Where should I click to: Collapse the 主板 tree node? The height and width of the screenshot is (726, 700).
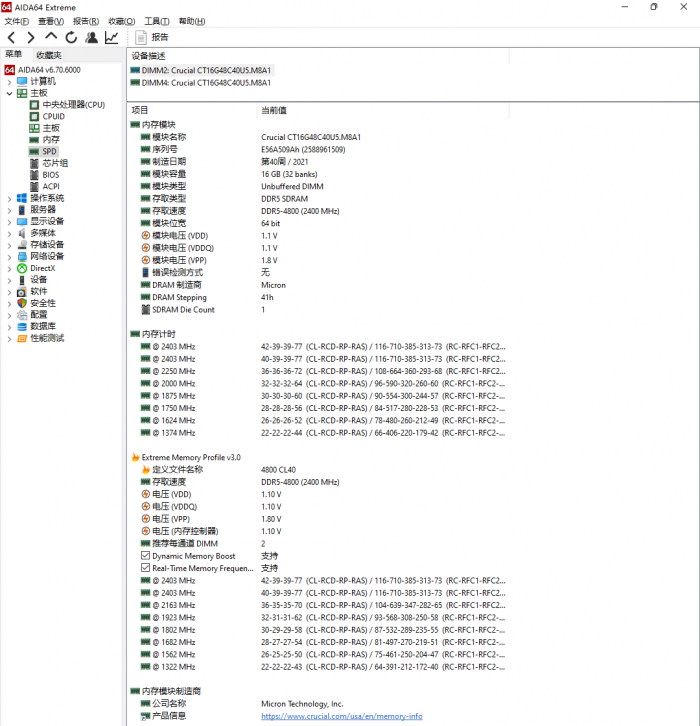pyautogui.click(x=9, y=94)
